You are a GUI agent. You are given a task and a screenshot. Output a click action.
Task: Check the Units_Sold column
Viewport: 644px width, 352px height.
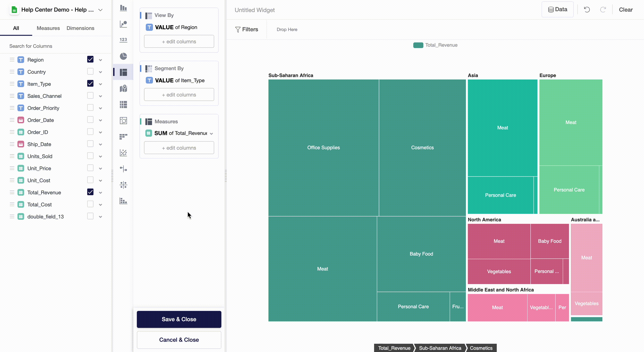click(x=90, y=156)
